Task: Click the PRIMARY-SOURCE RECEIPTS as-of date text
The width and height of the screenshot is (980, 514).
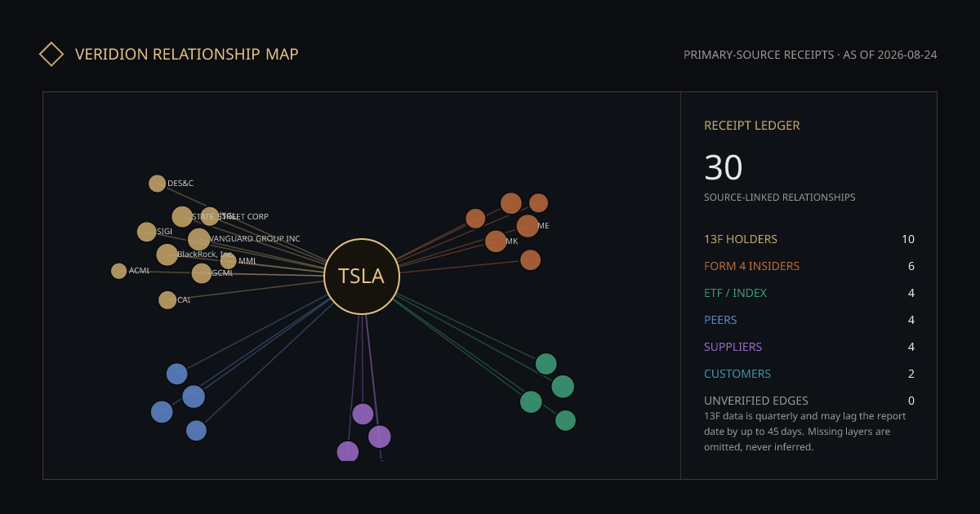Action: [x=810, y=55]
